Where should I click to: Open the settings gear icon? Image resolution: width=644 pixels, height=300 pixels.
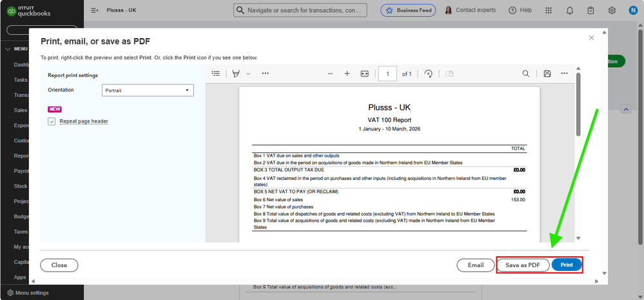coord(612,11)
